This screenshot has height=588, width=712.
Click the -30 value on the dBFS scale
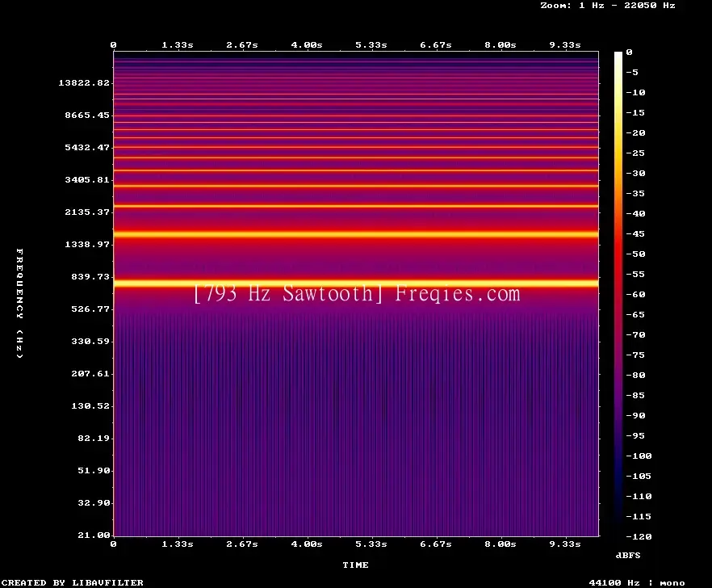pyautogui.click(x=635, y=173)
